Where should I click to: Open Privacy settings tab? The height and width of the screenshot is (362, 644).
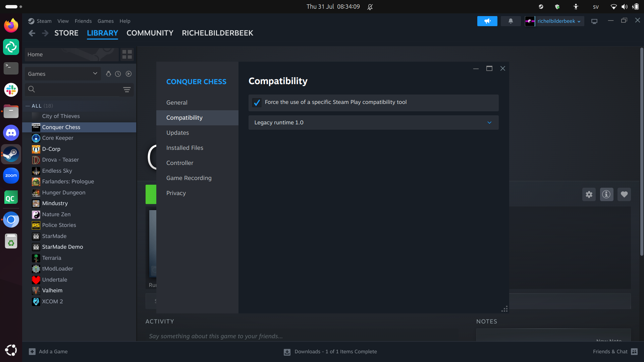(x=197, y=193)
